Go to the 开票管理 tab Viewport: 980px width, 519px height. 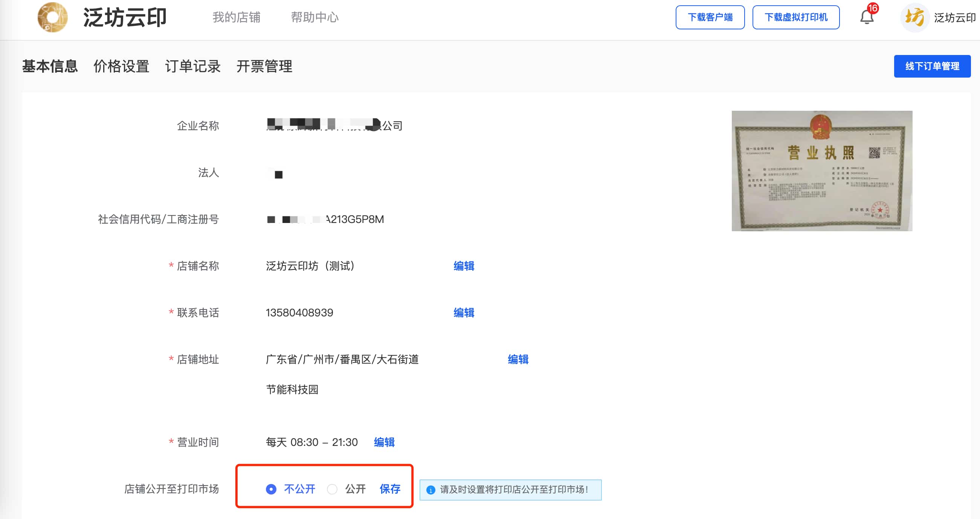[264, 66]
